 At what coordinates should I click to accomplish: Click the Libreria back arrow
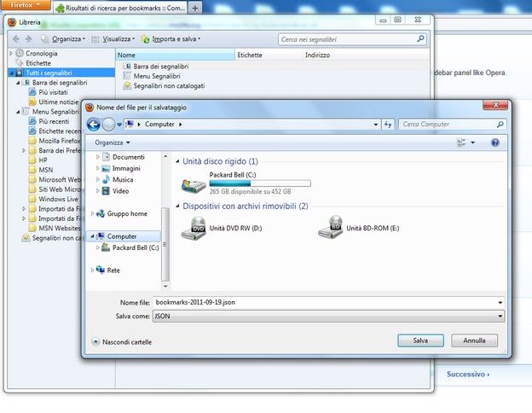click(x=16, y=39)
